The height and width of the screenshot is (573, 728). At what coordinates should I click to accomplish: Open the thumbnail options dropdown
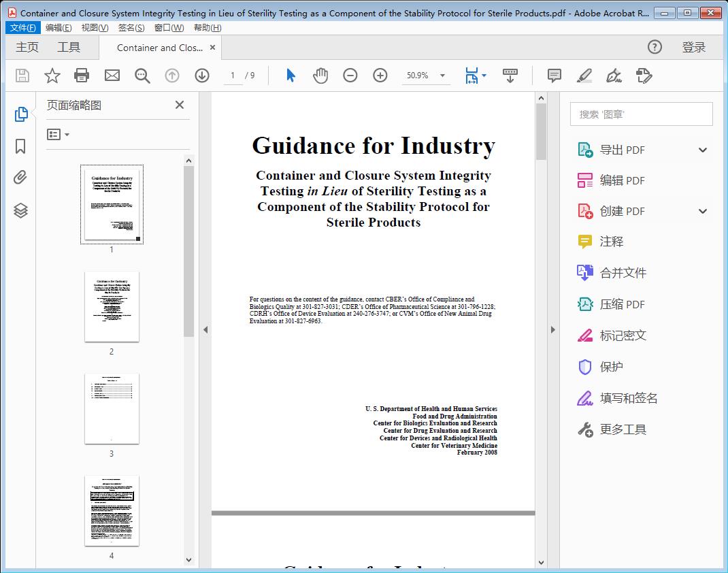point(58,135)
